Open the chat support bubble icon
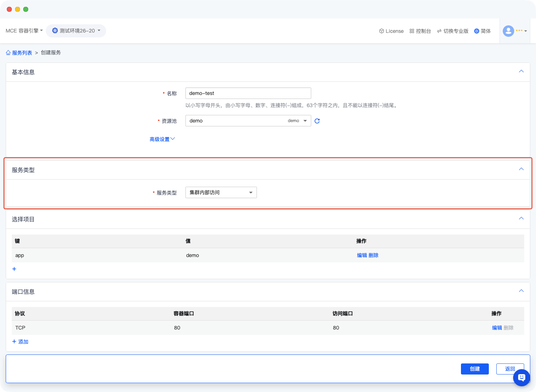This screenshot has width=536, height=392. coord(521,377)
